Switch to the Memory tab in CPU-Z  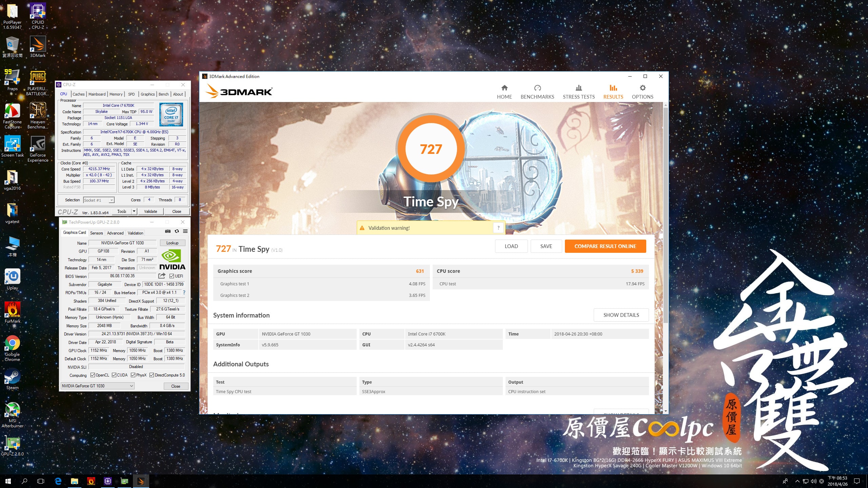tap(116, 94)
